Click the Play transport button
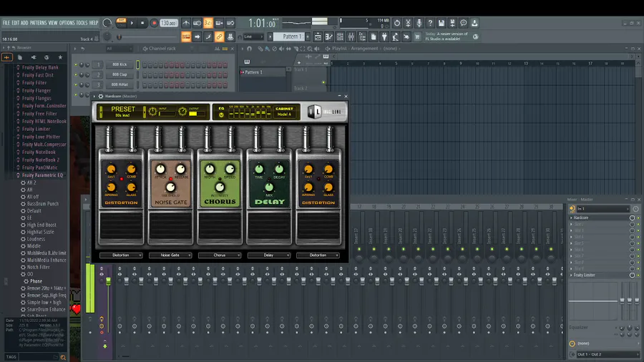This screenshot has height=362, width=644. (x=132, y=23)
